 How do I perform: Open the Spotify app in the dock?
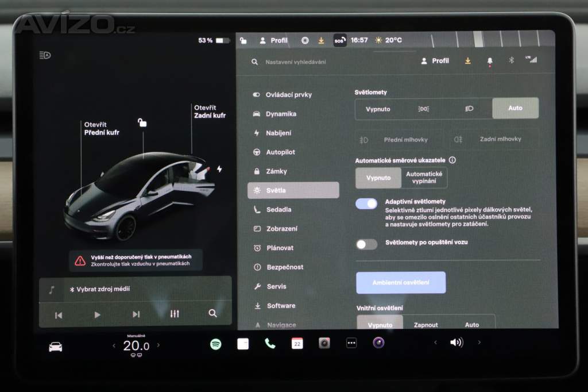tap(216, 344)
